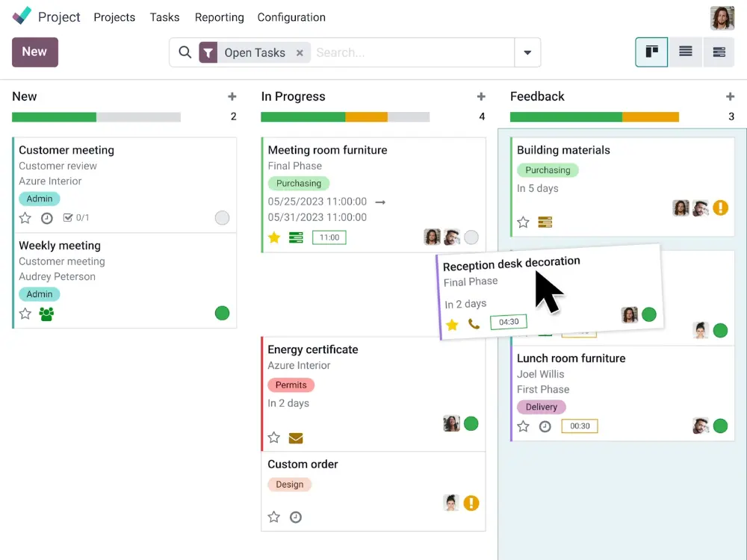Click the meeting people icon on Weekly meeting
Screen dimensions: 747x560
pos(46,314)
